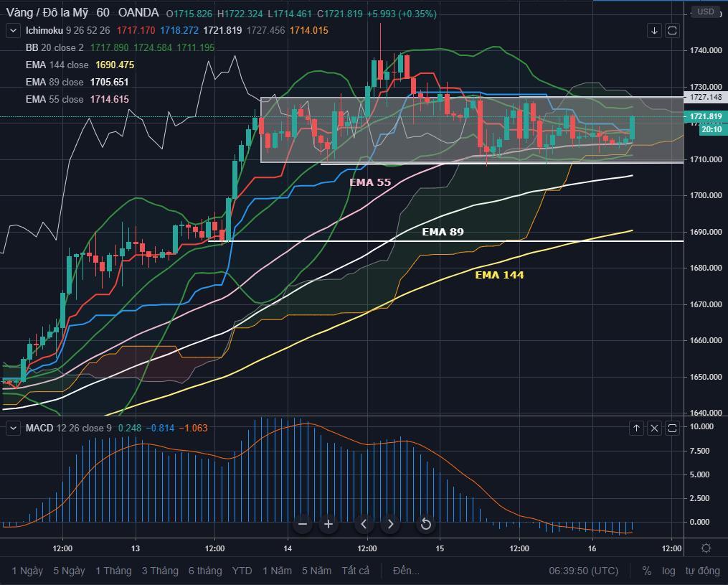Toggle tự động auto scale button
The image size is (728, 585).
(702, 571)
